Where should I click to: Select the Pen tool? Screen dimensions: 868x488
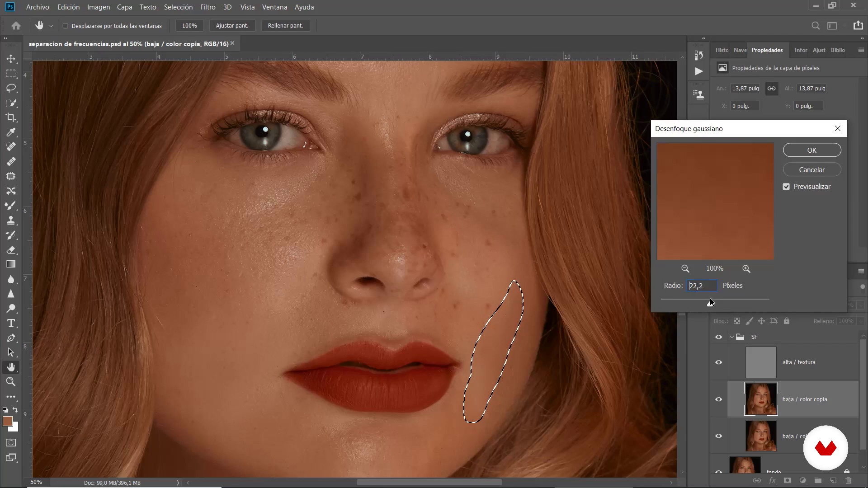11,338
